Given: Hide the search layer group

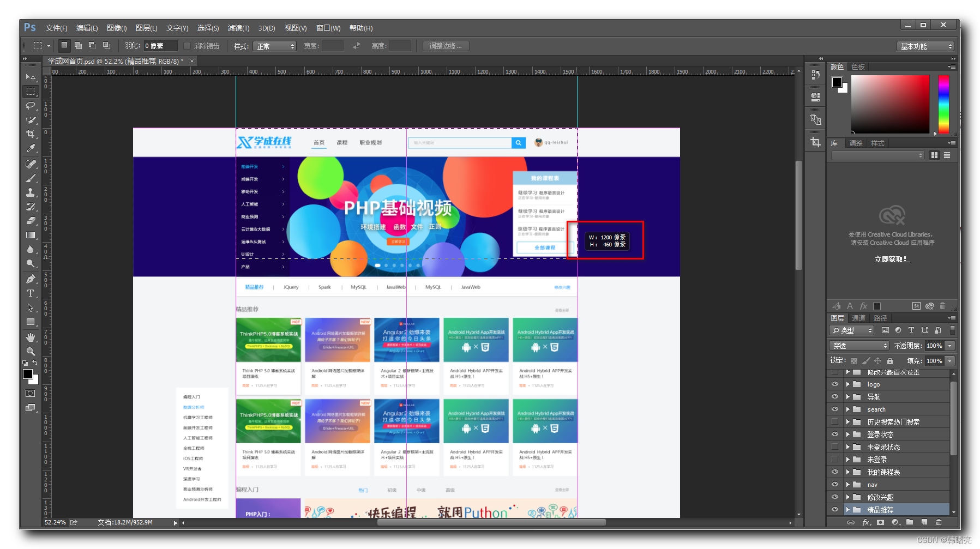Looking at the screenshot, I should click(834, 409).
